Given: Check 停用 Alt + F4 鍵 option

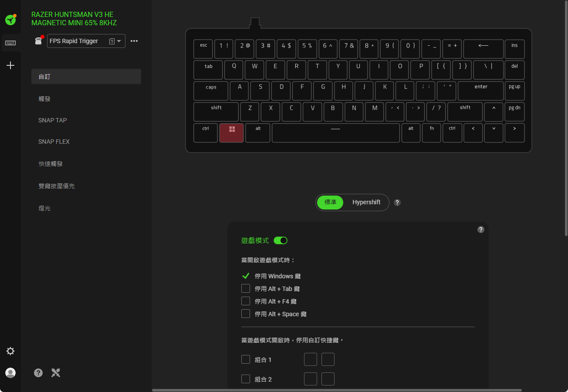Looking at the screenshot, I should pos(246,301).
